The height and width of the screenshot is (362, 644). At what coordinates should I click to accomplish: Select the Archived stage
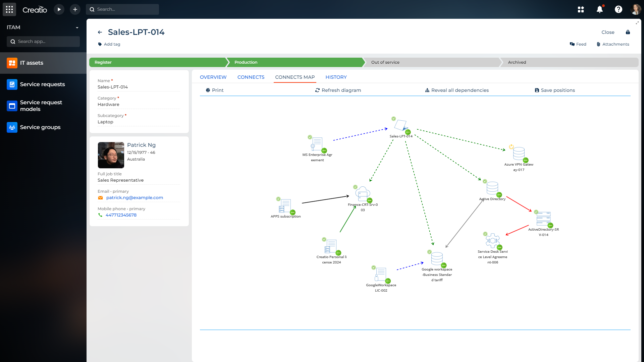pyautogui.click(x=570, y=62)
